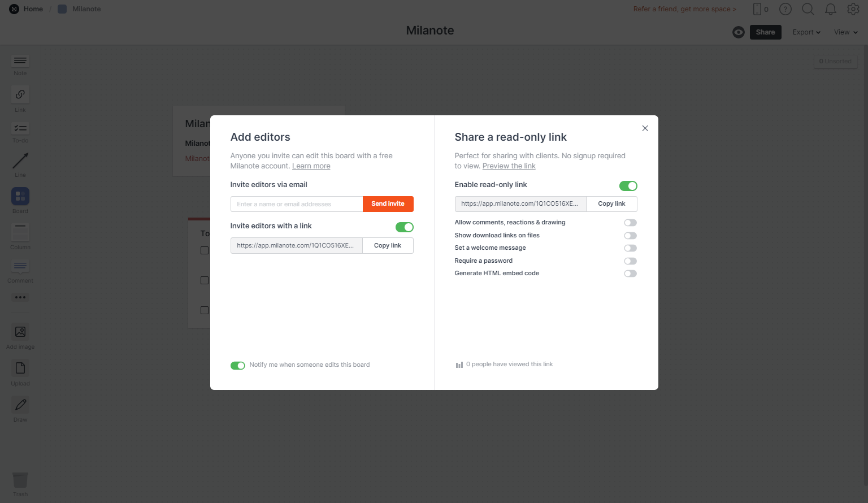Disable the Enable read-only link toggle
The image size is (868, 503).
click(628, 186)
